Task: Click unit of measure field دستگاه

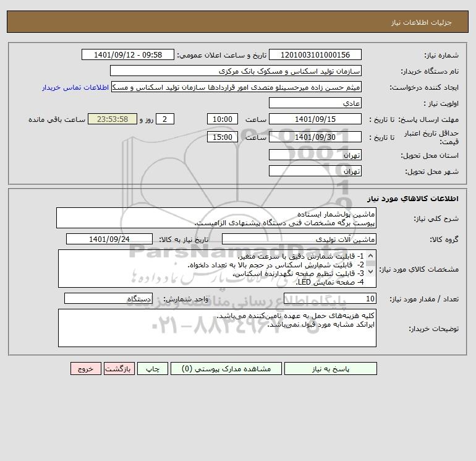Action: click(x=108, y=298)
